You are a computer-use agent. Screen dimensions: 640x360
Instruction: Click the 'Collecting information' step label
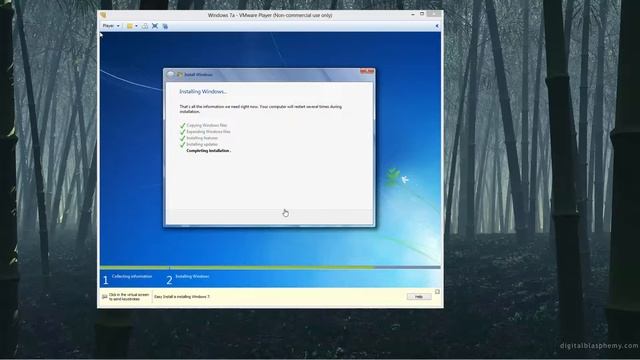pos(132,276)
